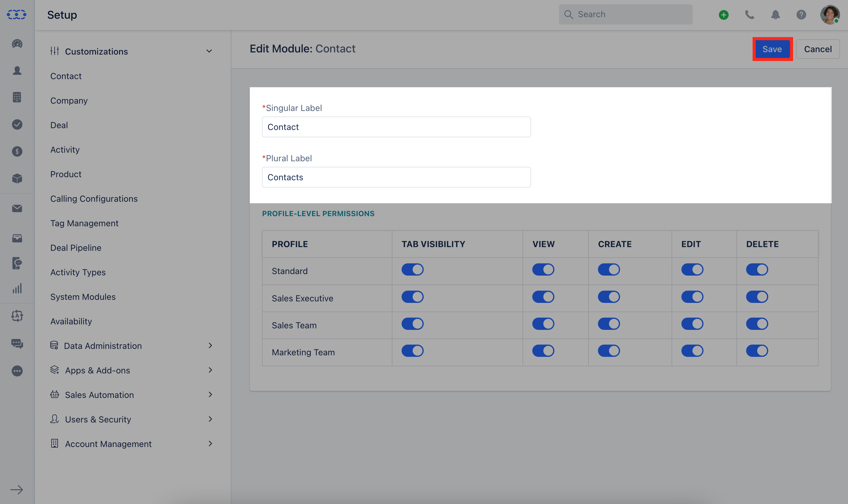Open Availability settings
The height and width of the screenshot is (504, 848).
pos(71,321)
